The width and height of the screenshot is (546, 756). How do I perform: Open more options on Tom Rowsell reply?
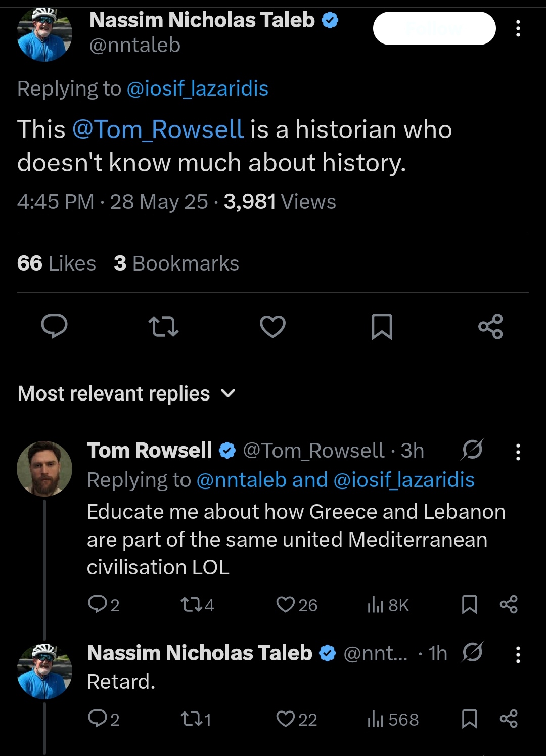(x=518, y=452)
